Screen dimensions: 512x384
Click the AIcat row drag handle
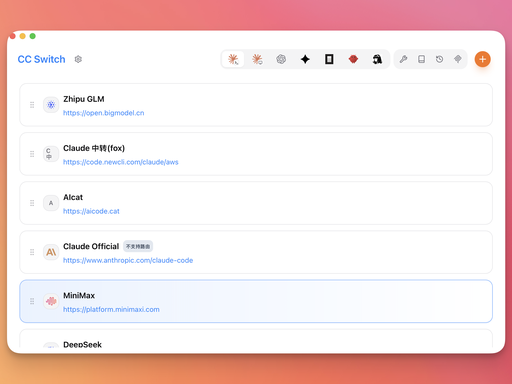click(x=32, y=203)
